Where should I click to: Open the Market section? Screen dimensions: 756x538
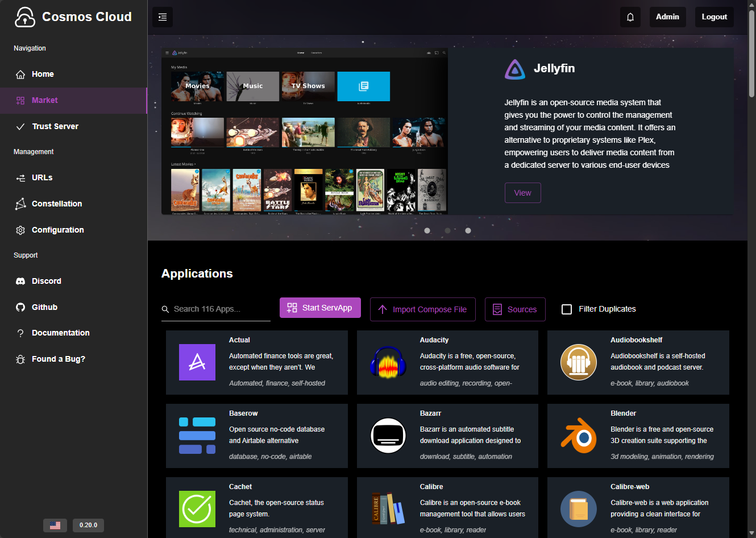pos(74,101)
